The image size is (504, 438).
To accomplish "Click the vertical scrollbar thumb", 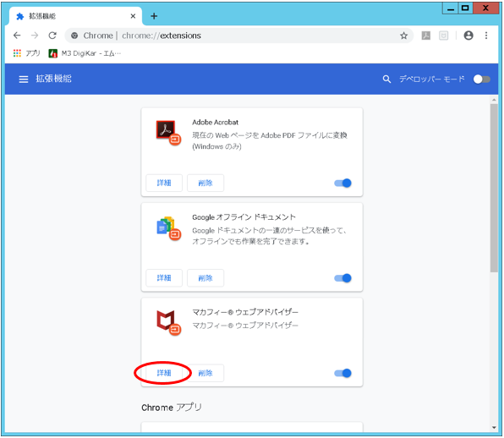I will tap(494, 188).
